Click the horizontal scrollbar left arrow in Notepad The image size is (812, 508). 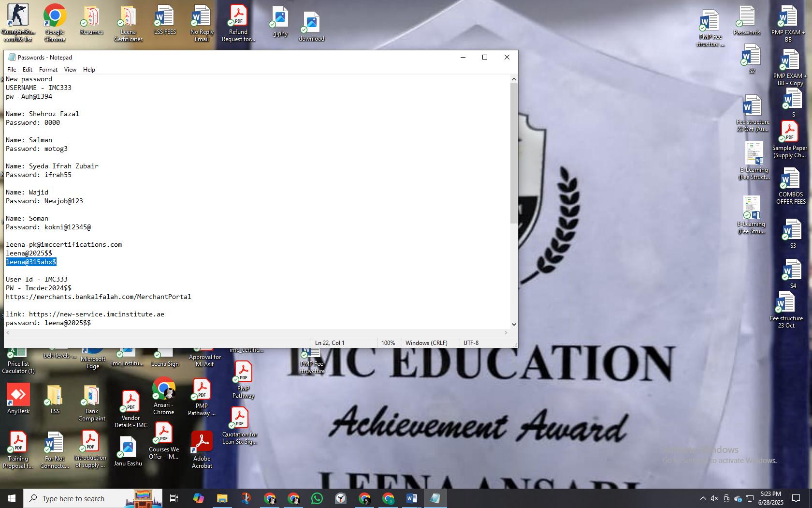(x=8, y=332)
